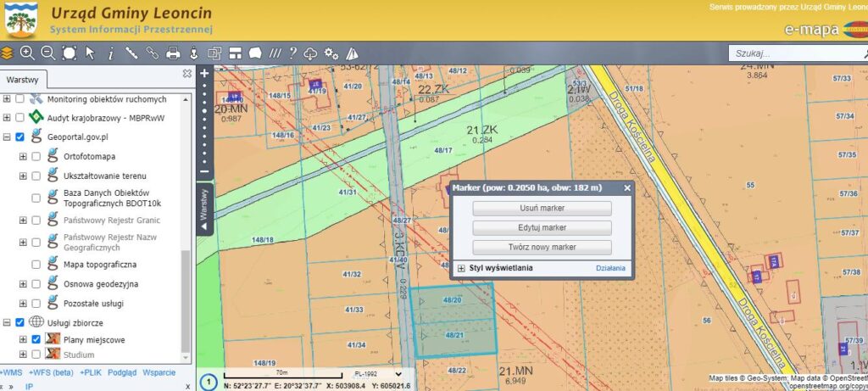This screenshot has height=391, width=868.
Task: Click the highlighted parcel 48/20 on map
Action: [453, 299]
